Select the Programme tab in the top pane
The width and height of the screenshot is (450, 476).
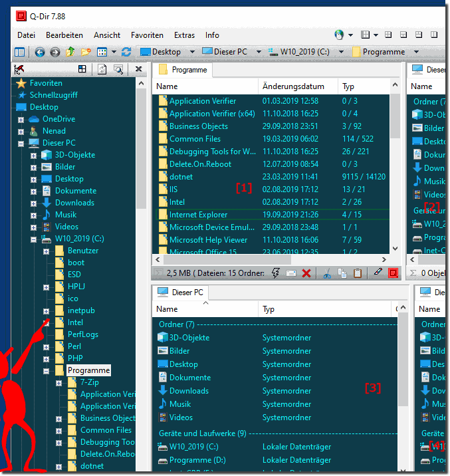(183, 70)
